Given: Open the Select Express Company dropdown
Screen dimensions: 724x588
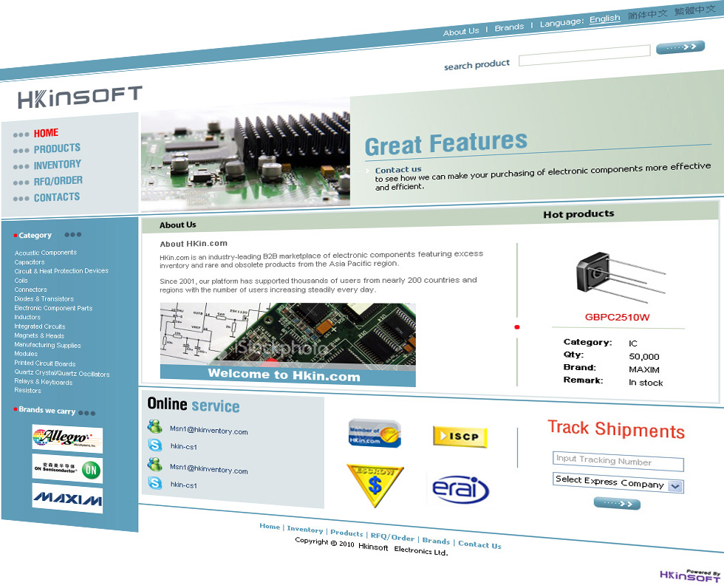Looking at the screenshot, I should pyautogui.click(x=618, y=483).
